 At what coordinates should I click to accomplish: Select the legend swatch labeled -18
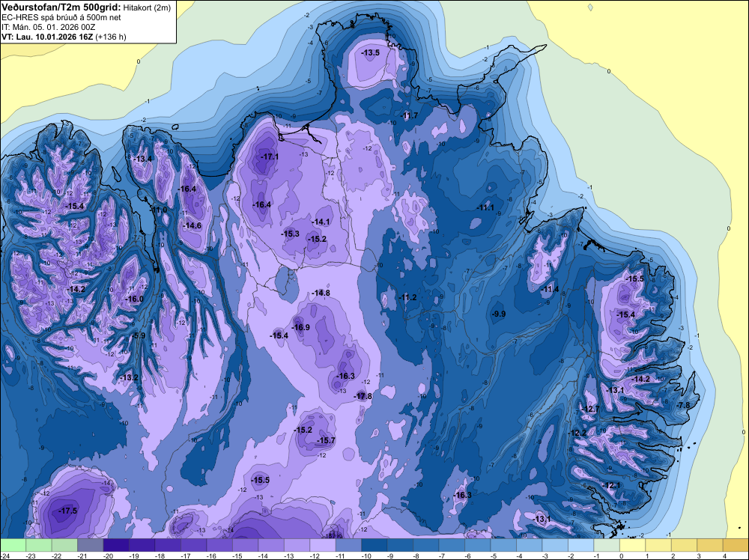point(168,545)
